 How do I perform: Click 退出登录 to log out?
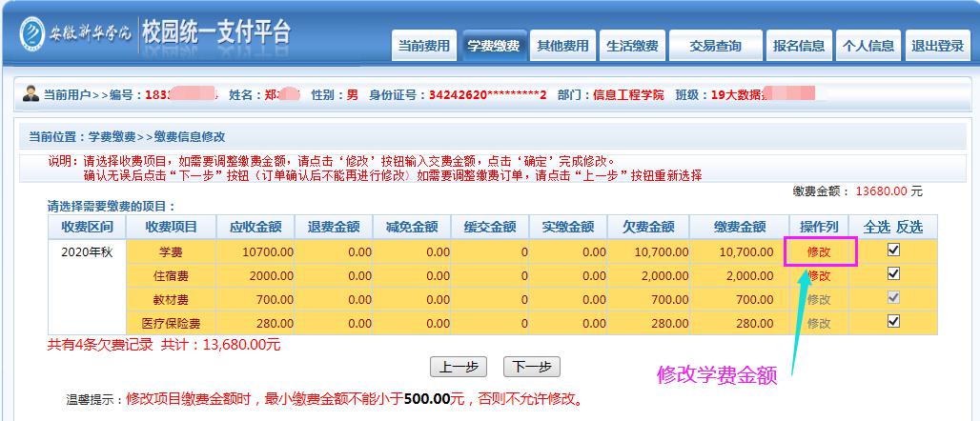(937, 46)
